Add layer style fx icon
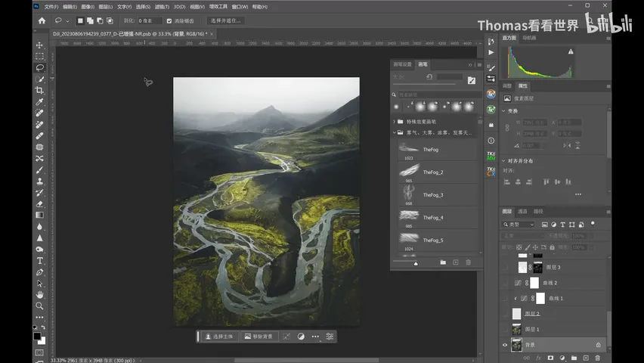 point(538,358)
